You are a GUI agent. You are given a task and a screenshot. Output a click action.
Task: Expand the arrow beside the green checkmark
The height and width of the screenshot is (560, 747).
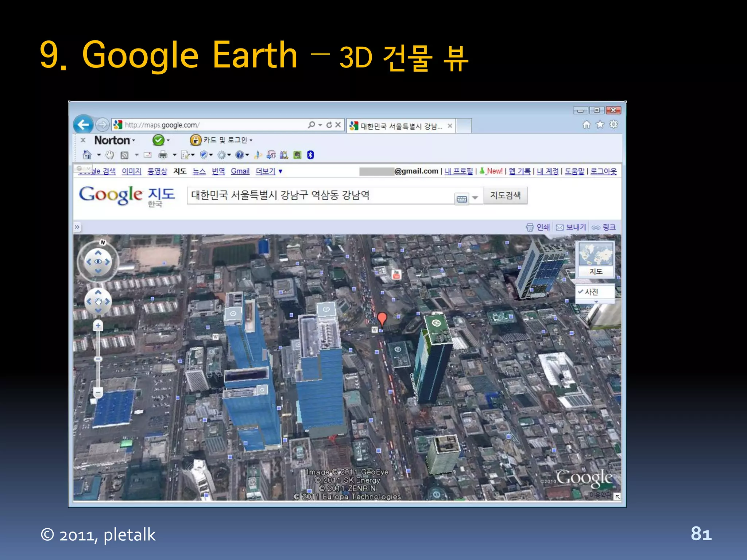pyautogui.click(x=168, y=140)
